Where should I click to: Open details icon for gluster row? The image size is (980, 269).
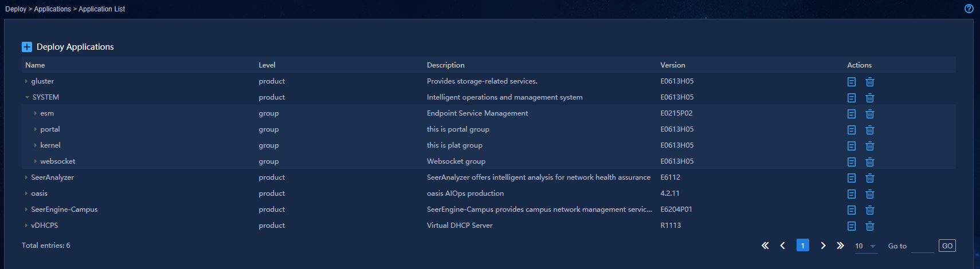pyautogui.click(x=852, y=82)
